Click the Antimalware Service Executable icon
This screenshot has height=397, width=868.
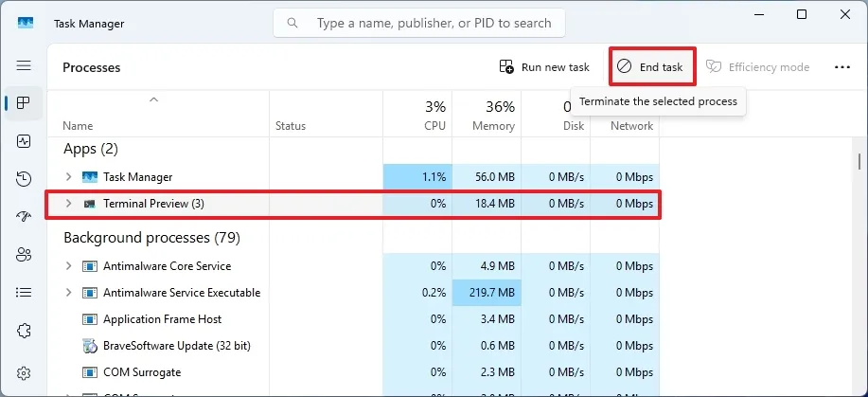tap(89, 293)
